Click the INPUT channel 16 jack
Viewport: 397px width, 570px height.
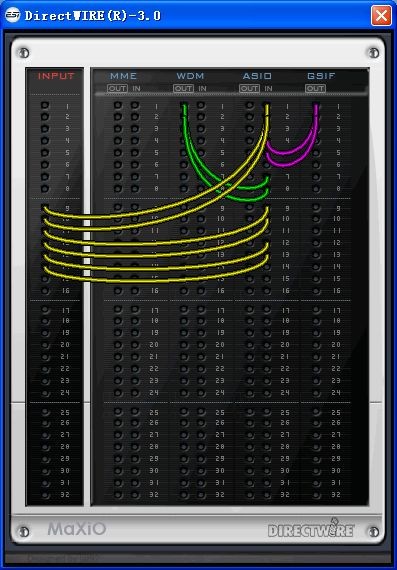pyautogui.click(x=45, y=290)
